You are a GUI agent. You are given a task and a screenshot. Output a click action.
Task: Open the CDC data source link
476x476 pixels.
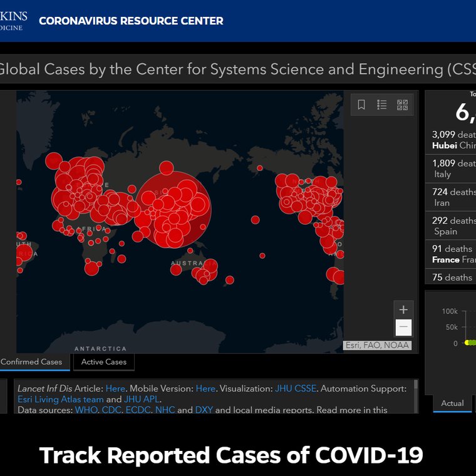coord(111,410)
